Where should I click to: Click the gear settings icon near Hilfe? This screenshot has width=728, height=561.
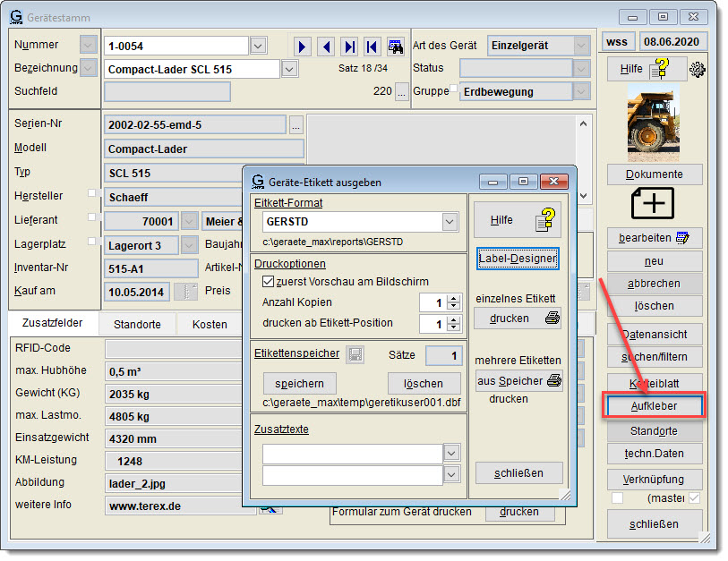698,69
